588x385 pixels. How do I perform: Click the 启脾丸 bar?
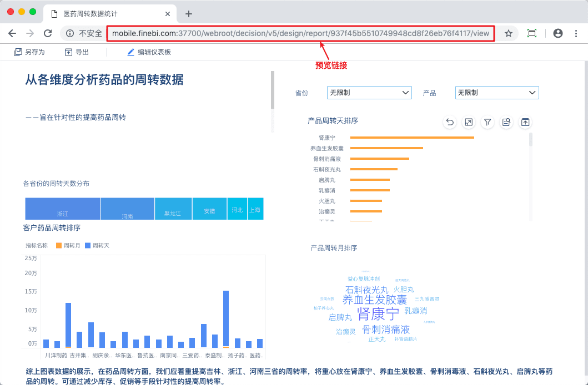click(x=370, y=180)
